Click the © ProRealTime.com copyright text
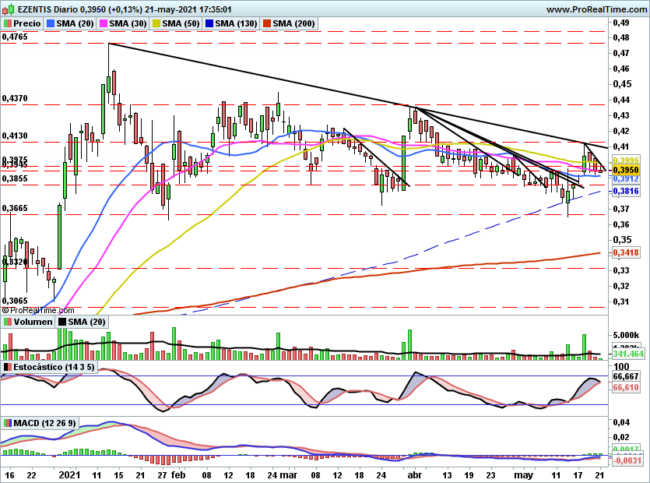Viewport: 650px width, 483px height. [x=38, y=310]
